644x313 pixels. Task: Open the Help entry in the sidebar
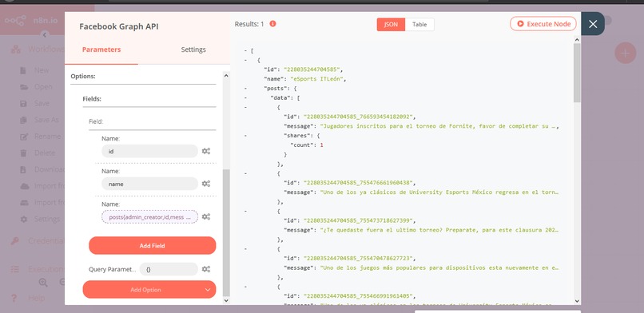pos(37,298)
